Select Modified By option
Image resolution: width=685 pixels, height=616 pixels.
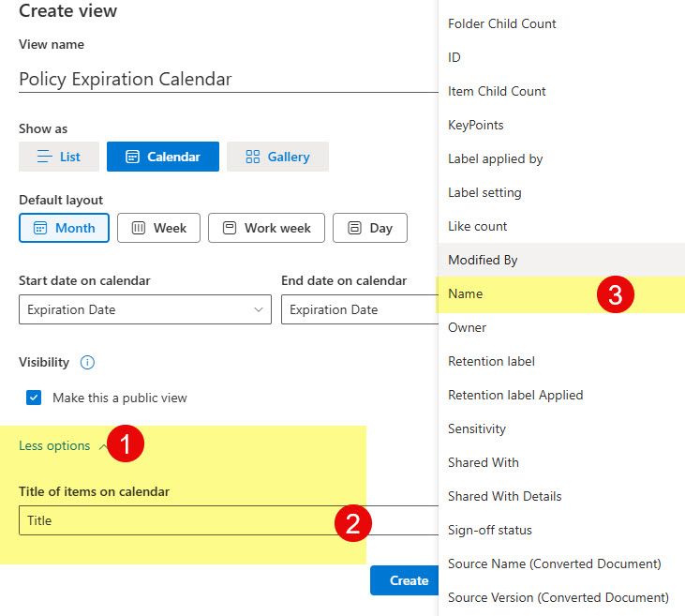pyautogui.click(x=561, y=260)
